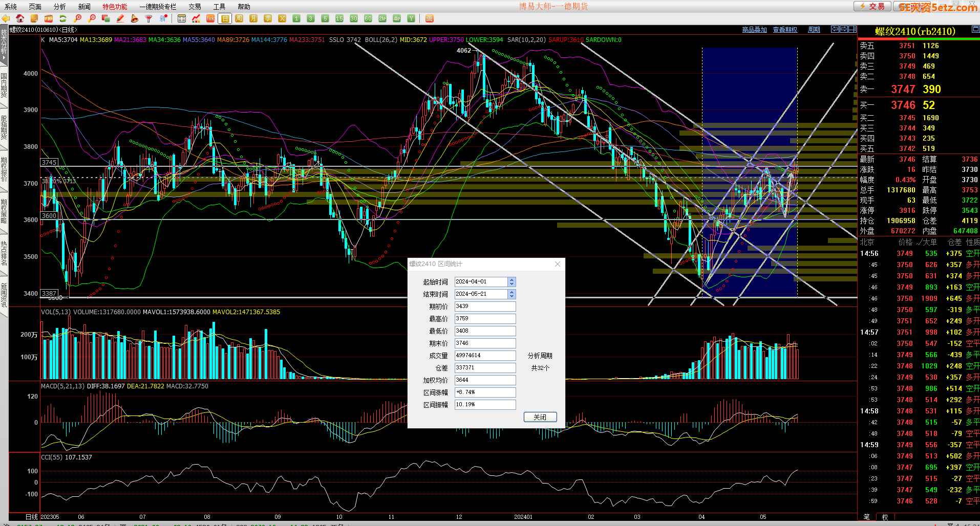Select the daily 日 period icon
This screenshot has height=526, width=980.
pos(225,18)
